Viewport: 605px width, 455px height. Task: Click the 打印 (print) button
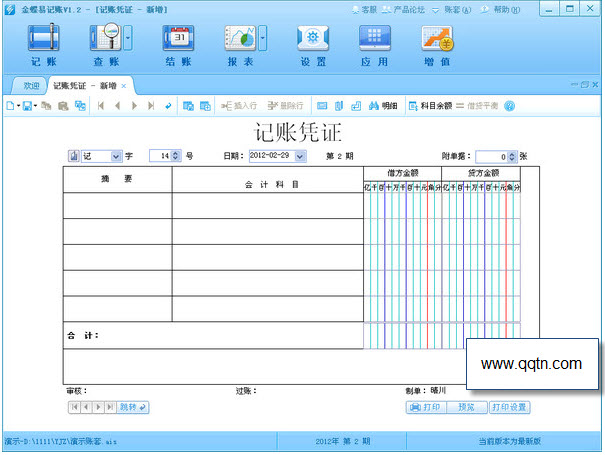coord(425,407)
